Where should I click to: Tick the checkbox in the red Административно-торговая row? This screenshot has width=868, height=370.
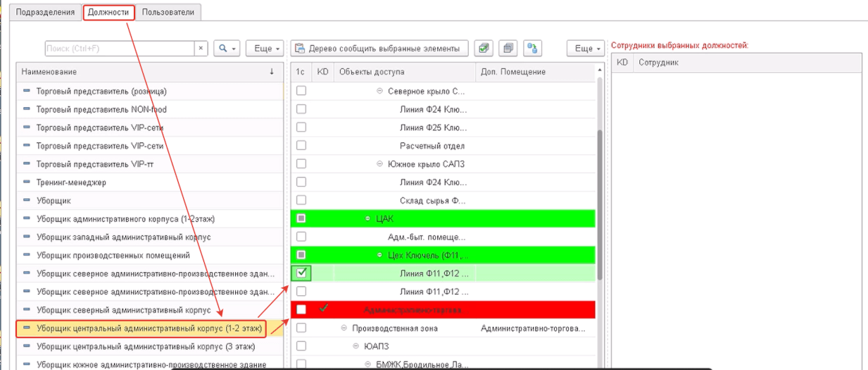pos(301,309)
